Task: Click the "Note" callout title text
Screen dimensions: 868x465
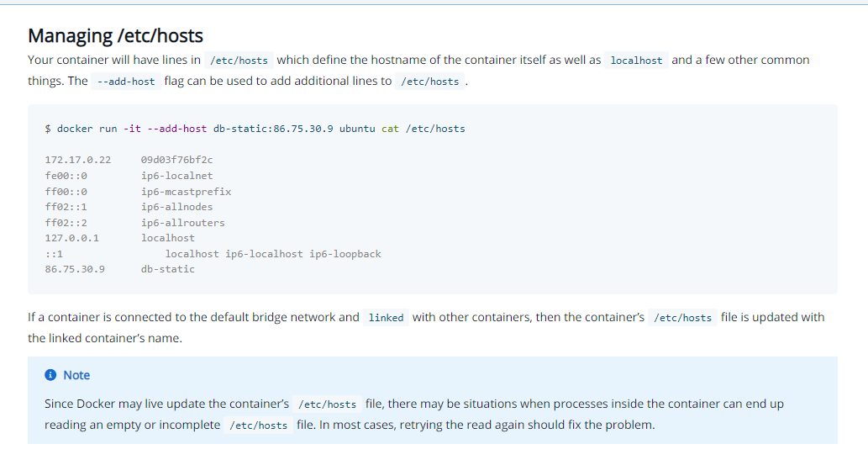Action: (76, 375)
